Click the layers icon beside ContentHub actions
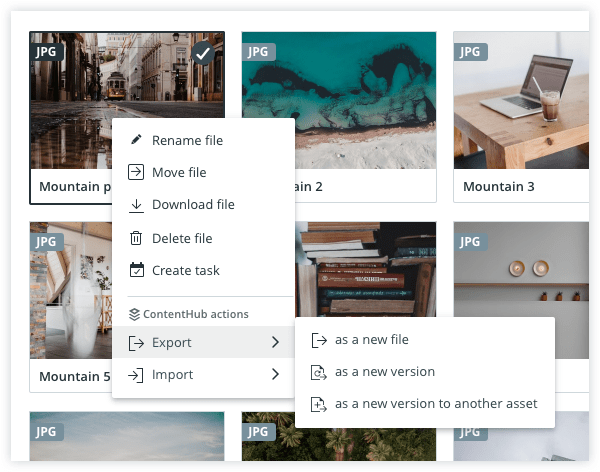Viewport: 600px width, 472px height. [x=134, y=314]
